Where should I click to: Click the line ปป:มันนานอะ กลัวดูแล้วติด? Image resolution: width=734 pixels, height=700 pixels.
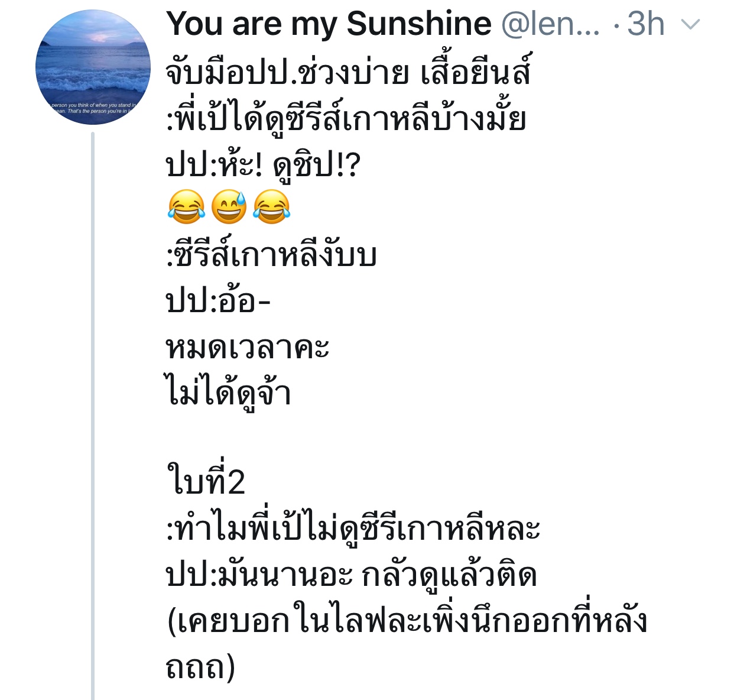point(352,575)
